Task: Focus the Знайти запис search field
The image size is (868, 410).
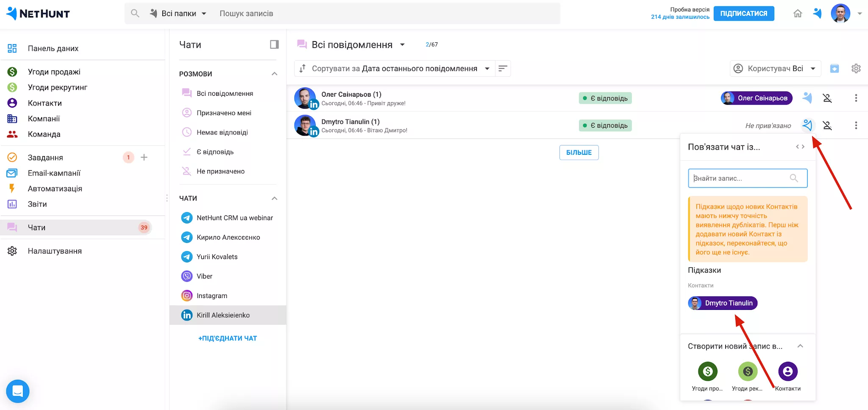Action: point(748,178)
